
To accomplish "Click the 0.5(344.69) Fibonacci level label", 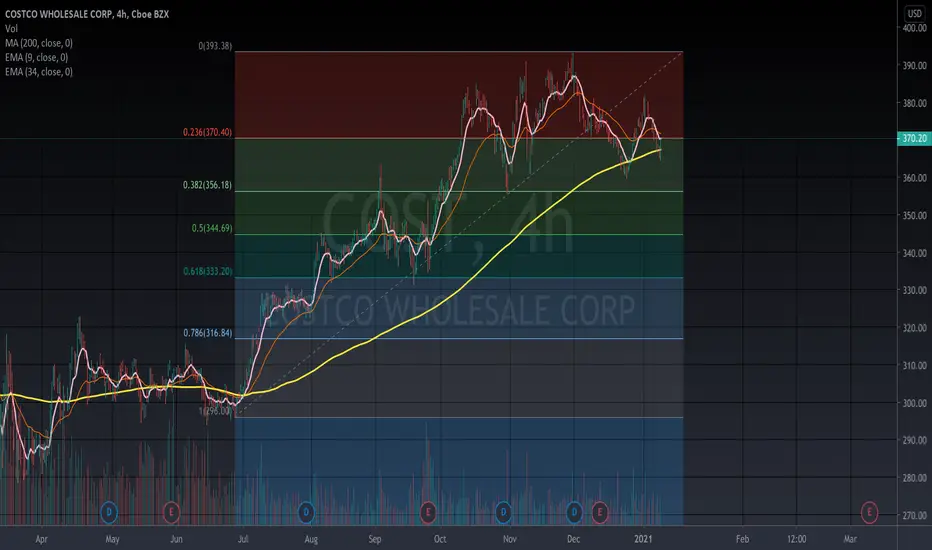I will [212, 228].
